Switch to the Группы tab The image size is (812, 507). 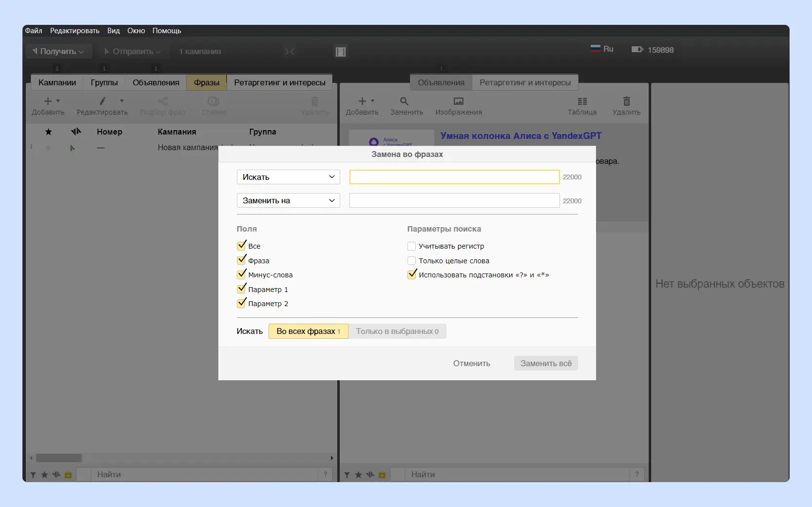point(104,82)
